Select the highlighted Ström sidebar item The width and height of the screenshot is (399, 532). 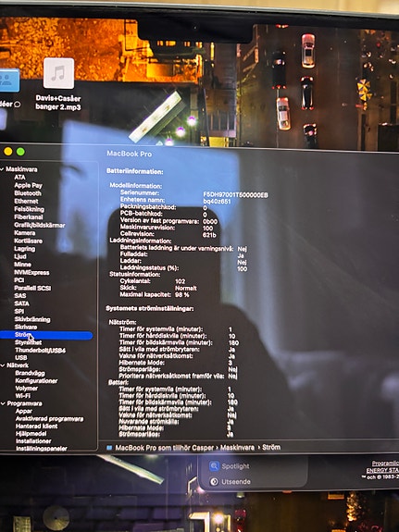click(46, 335)
